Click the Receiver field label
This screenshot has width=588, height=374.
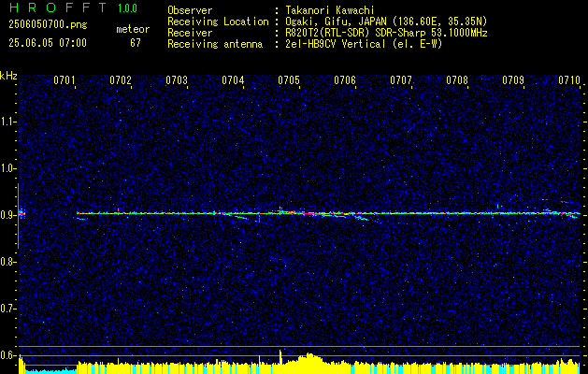tap(190, 33)
